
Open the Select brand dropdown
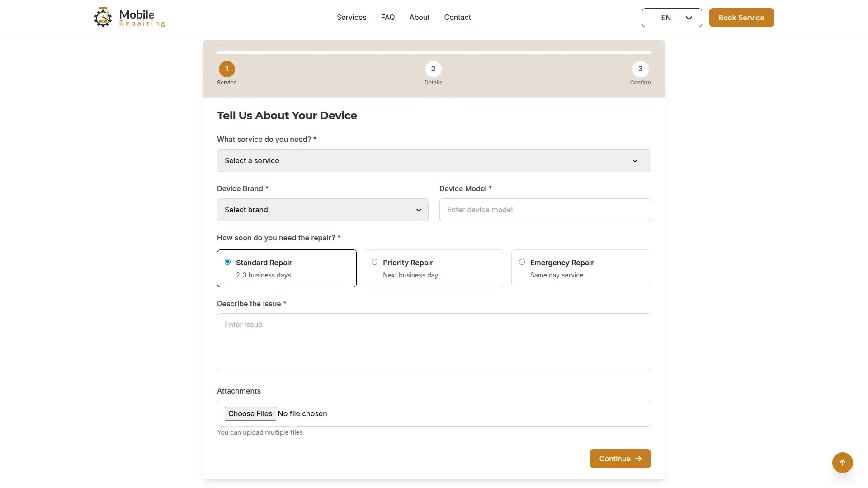(x=322, y=210)
